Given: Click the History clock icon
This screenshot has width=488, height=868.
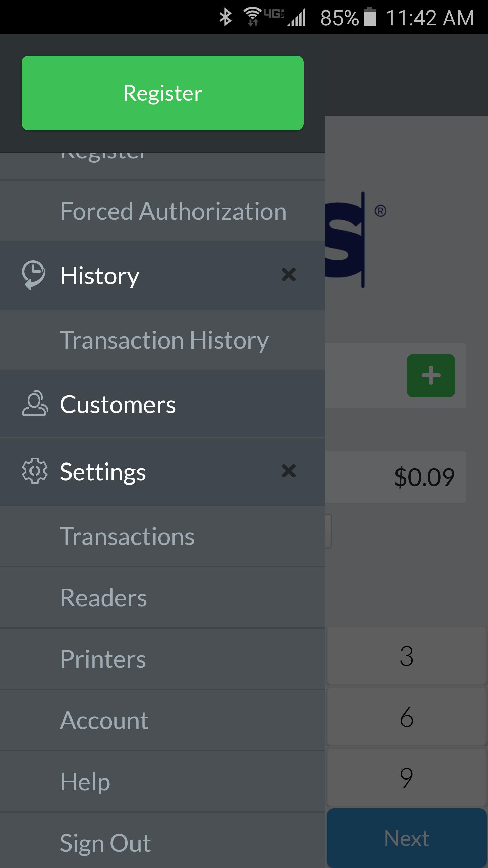Looking at the screenshot, I should pyautogui.click(x=34, y=275).
